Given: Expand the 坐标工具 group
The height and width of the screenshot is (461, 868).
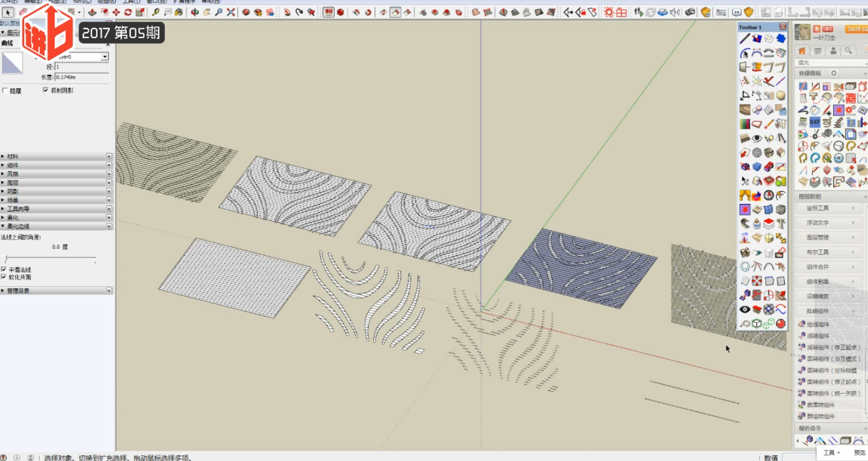Looking at the screenshot, I should [830, 208].
